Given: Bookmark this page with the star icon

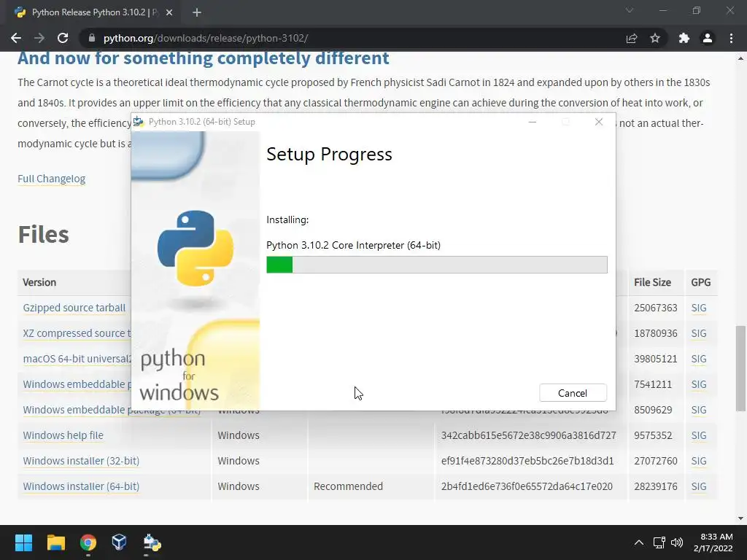Looking at the screenshot, I should 655,38.
